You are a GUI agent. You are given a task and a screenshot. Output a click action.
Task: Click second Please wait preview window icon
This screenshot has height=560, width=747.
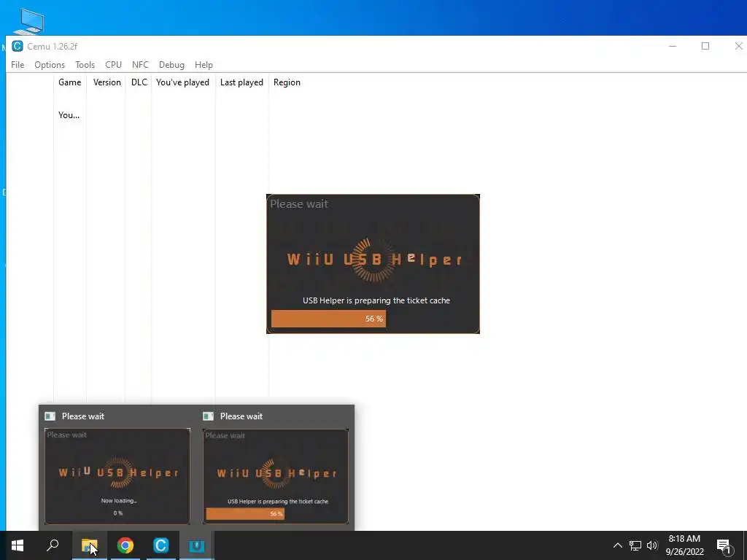click(208, 416)
